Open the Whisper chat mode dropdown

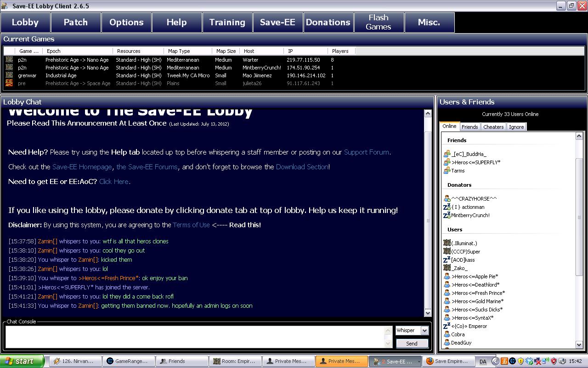pos(424,330)
